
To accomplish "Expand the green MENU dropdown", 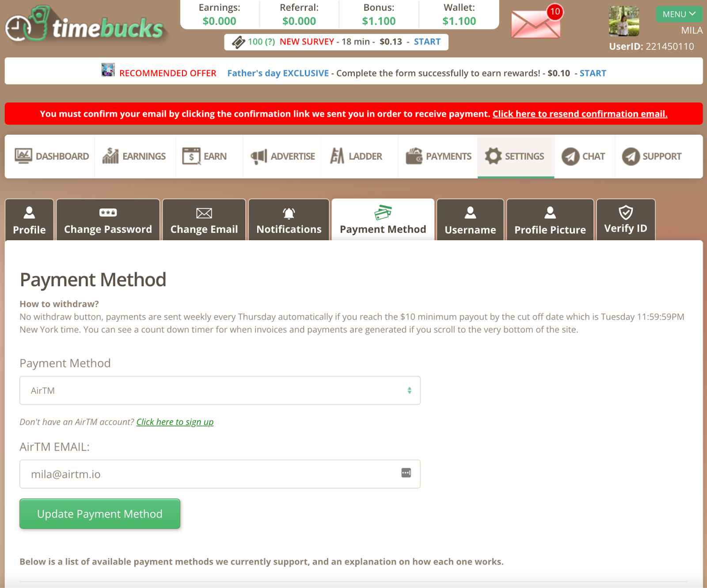I will click(x=679, y=14).
